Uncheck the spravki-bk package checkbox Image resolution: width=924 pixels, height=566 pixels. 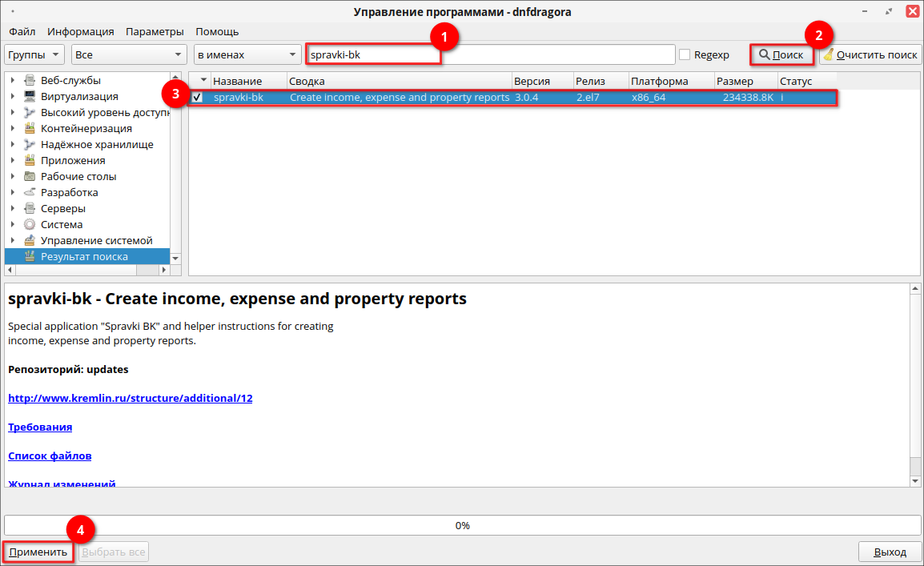[198, 98]
